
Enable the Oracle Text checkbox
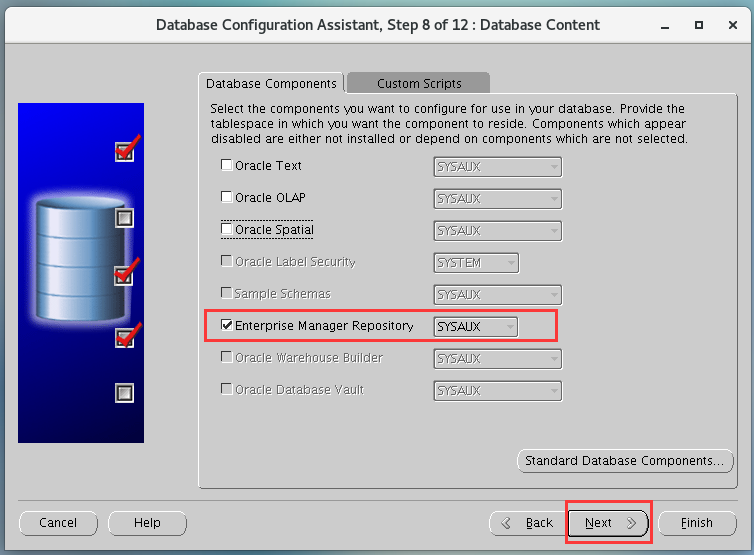pos(226,165)
